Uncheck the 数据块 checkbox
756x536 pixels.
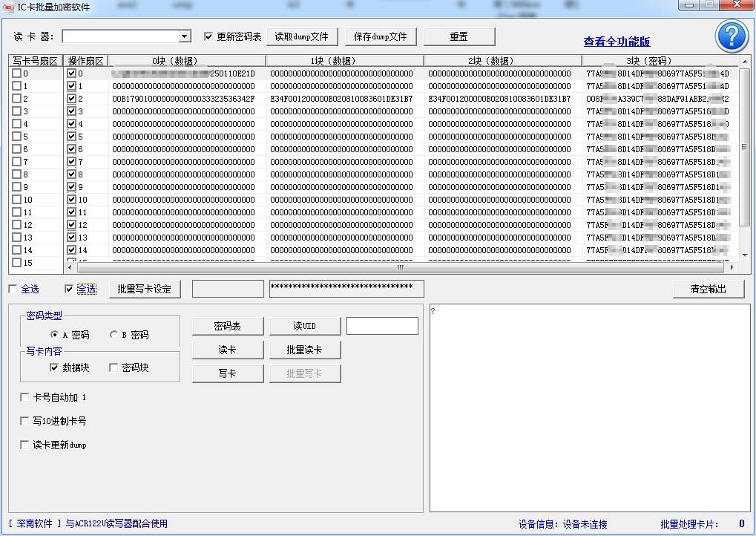(x=54, y=367)
